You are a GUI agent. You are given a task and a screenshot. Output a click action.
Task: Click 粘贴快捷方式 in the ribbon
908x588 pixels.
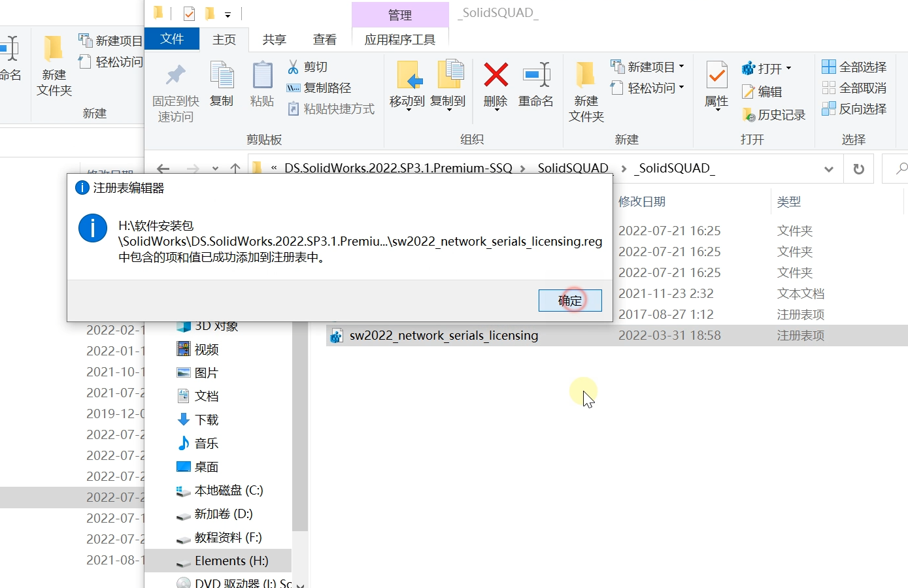click(331, 108)
